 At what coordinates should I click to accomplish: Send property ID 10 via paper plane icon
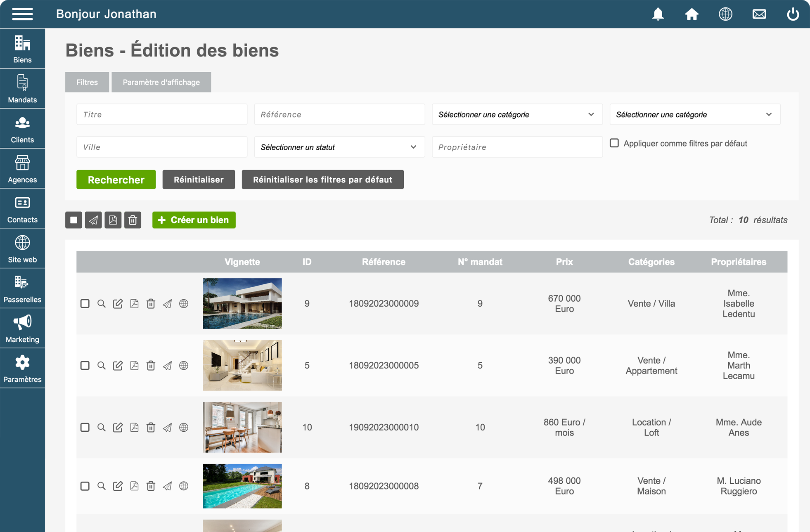167,428
